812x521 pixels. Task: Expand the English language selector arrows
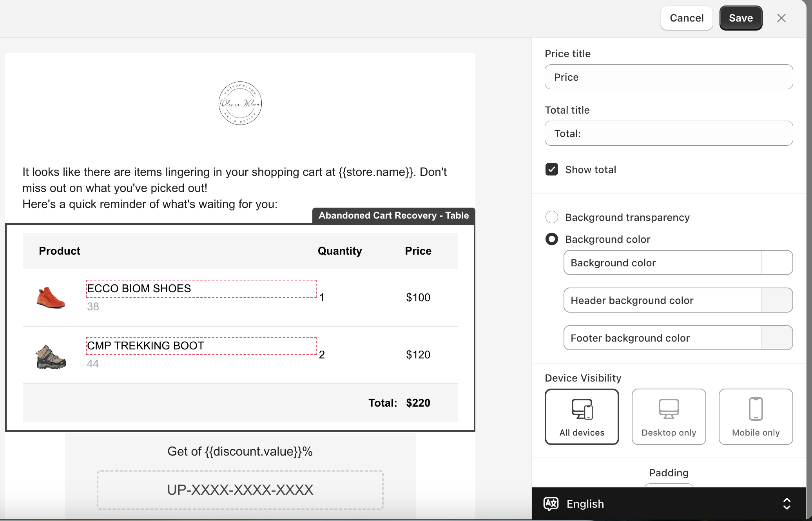tap(787, 504)
